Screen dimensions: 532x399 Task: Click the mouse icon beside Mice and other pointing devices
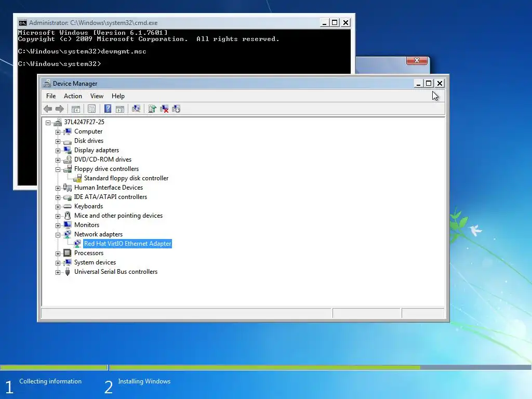click(68, 216)
